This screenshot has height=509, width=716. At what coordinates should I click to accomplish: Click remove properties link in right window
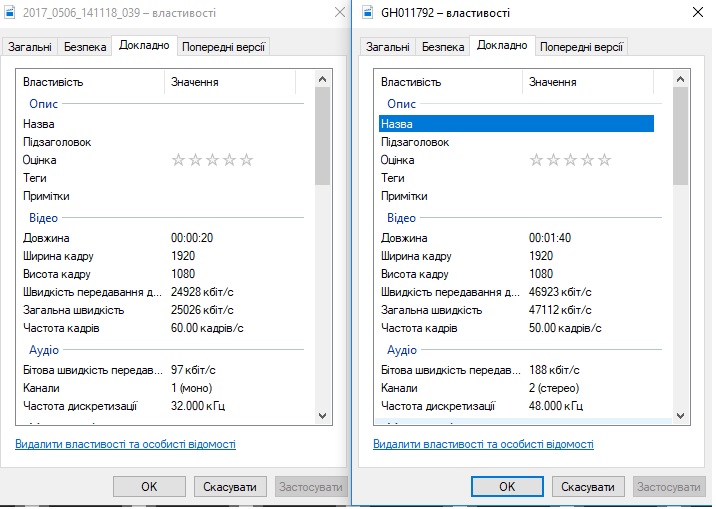pos(483,444)
